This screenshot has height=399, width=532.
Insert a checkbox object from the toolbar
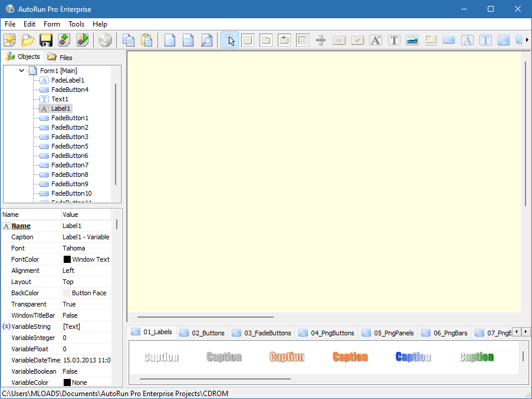click(357, 40)
